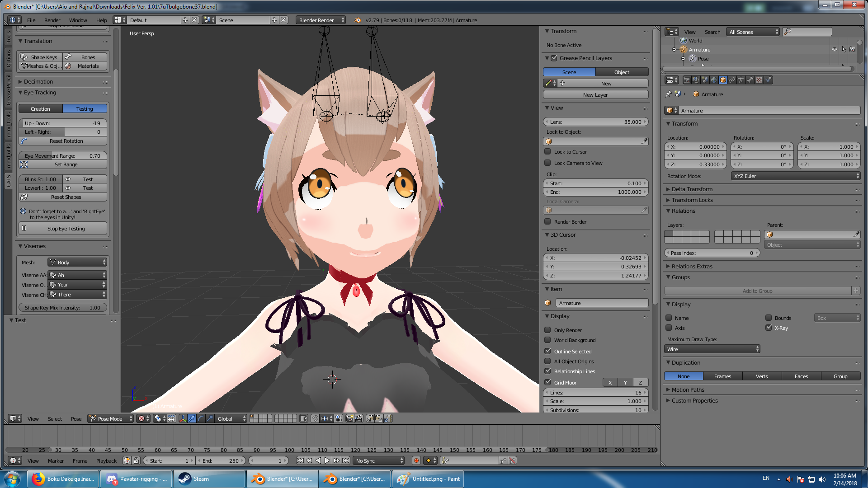Open the All Scenes outliner dropdown

753,32
